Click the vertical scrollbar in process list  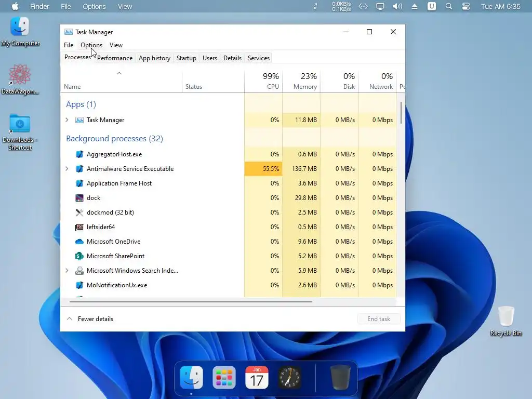pos(401,113)
